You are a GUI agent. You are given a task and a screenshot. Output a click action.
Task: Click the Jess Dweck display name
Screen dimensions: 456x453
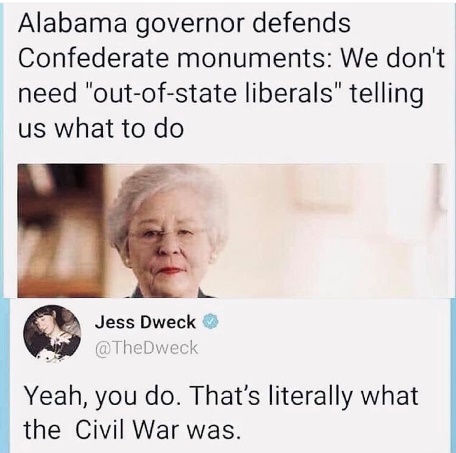[145, 322]
